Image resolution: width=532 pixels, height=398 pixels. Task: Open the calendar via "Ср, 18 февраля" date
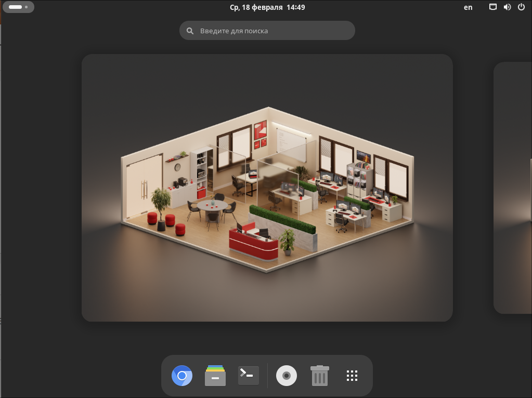pos(256,7)
